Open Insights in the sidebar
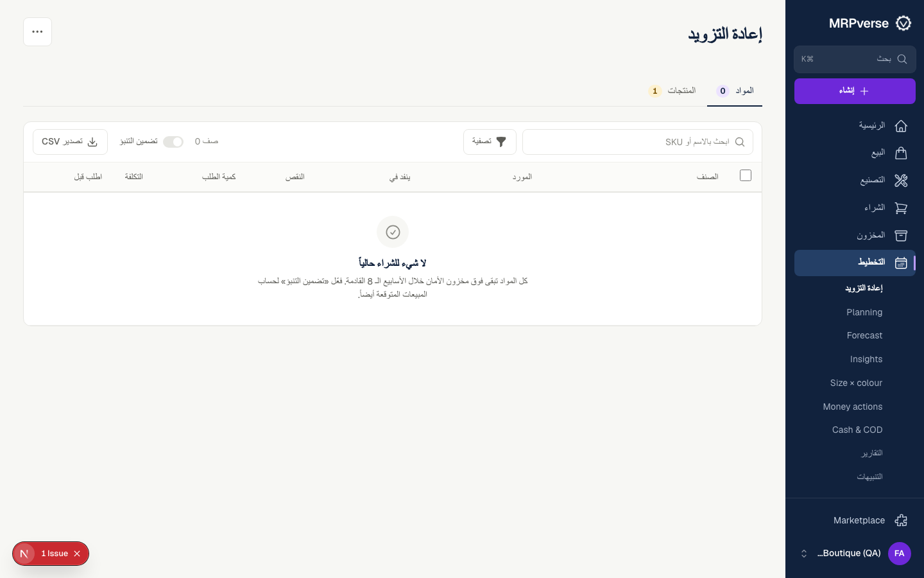Screen dimensions: 924x578 (x=866, y=359)
